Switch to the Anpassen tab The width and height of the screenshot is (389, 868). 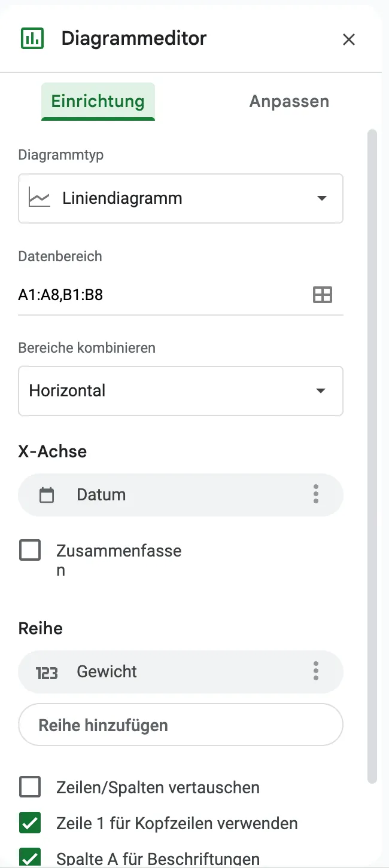(x=289, y=101)
